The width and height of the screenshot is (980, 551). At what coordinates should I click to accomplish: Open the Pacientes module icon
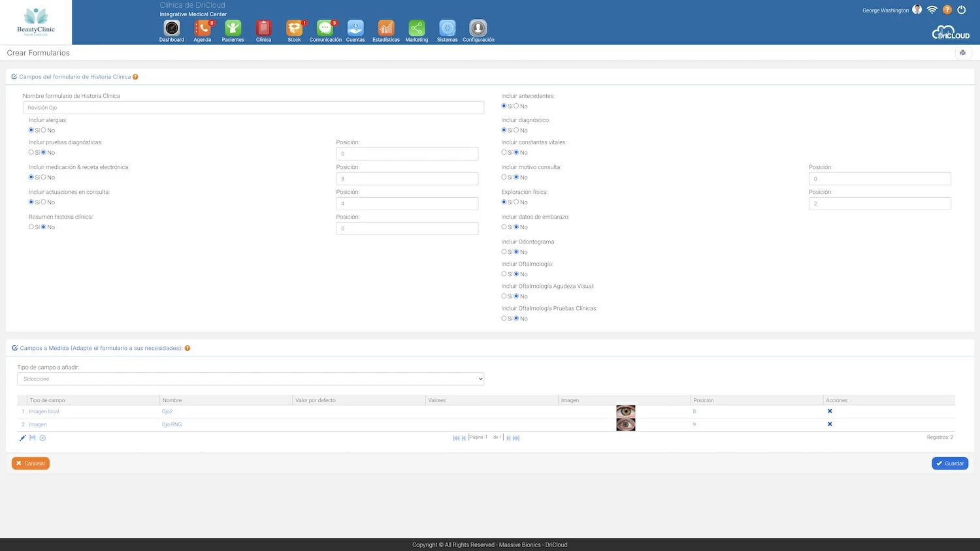(x=233, y=29)
